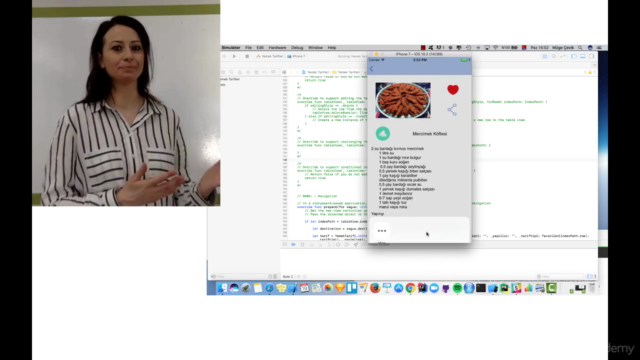The width and height of the screenshot is (640, 360).
Task: Toggle the breakpoints activation button in debug bar
Action: [293, 244]
